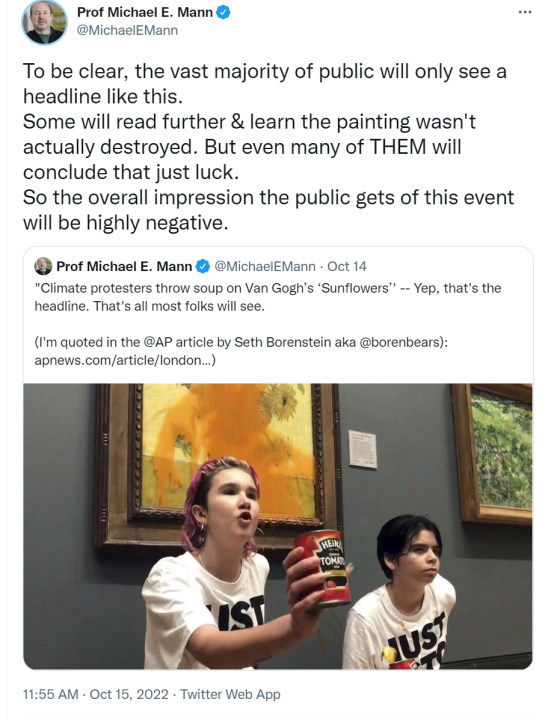This screenshot has width=548, height=720.
Task: Click small avatar in quoted tweet
Action: (x=43, y=266)
